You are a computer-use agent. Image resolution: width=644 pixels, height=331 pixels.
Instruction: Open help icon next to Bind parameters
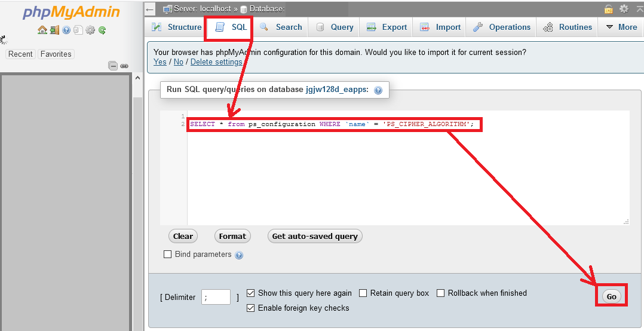239,255
